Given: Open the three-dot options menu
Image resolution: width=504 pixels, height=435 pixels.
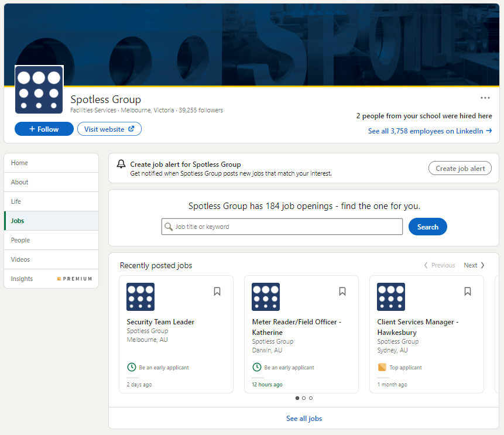Looking at the screenshot, I should (485, 97).
